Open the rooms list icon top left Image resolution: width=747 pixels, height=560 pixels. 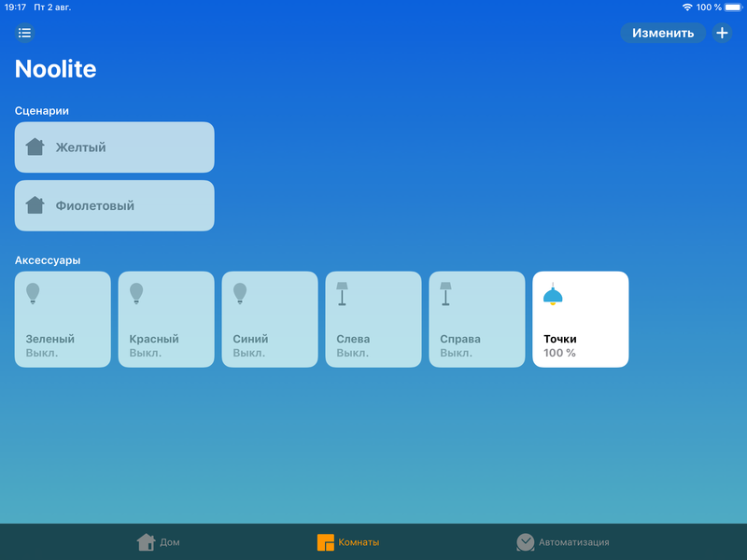click(x=24, y=33)
